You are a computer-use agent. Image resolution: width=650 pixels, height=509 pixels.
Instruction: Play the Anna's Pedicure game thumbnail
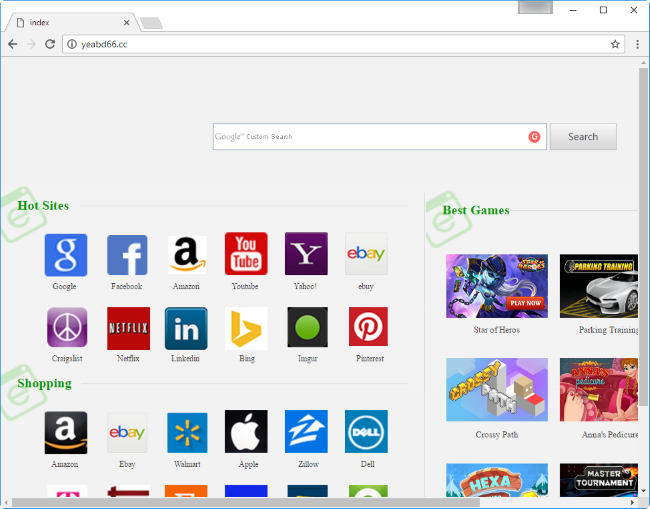[x=599, y=390]
